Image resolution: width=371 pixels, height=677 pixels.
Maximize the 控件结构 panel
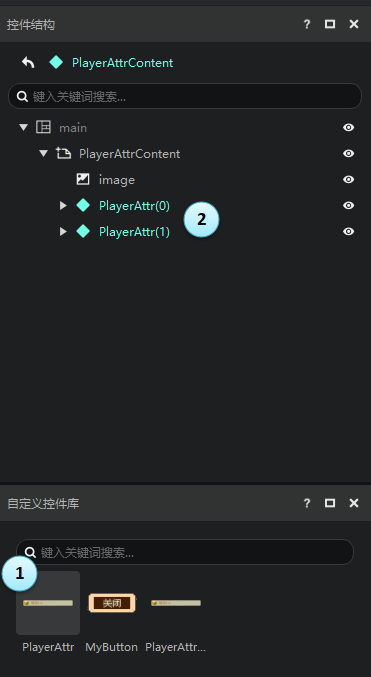(x=330, y=24)
